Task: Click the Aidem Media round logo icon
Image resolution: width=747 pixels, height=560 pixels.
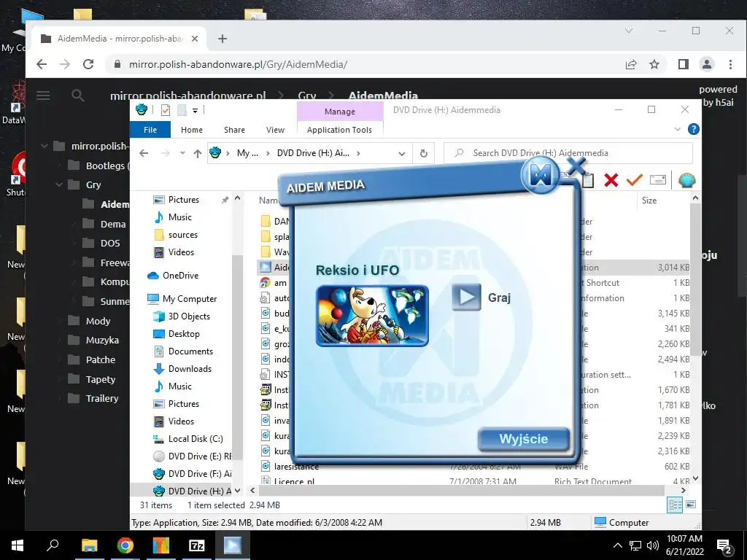Action: point(541,176)
